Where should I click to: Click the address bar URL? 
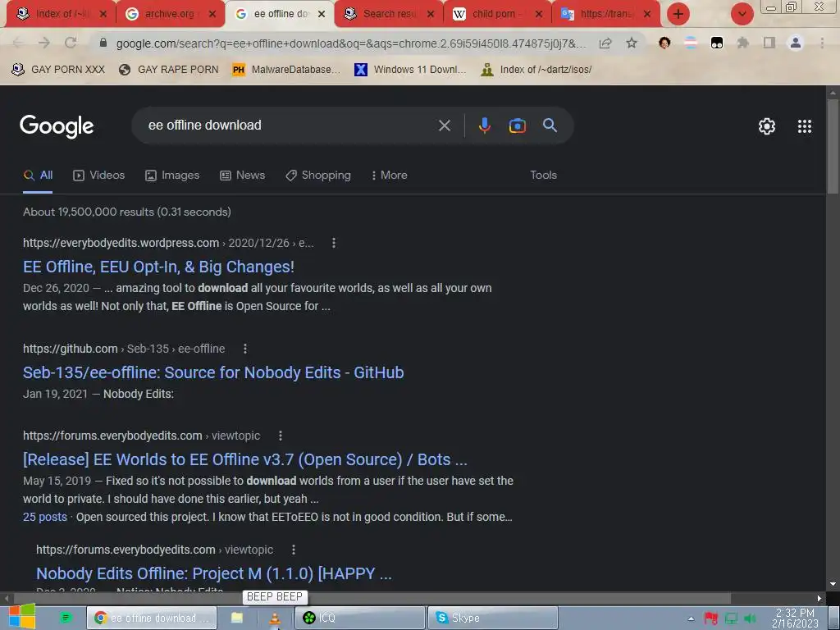pyautogui.click(x=351, y=43)
